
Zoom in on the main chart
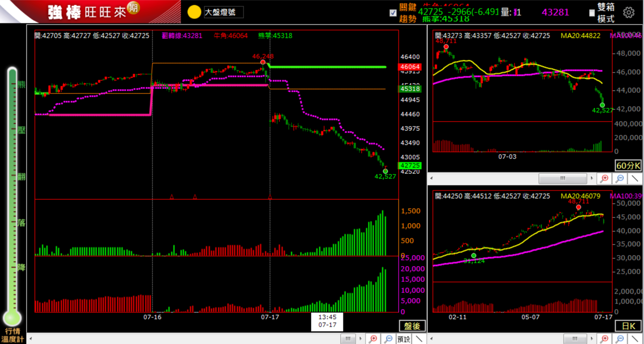pyautogui.click(x=373, y=339)
